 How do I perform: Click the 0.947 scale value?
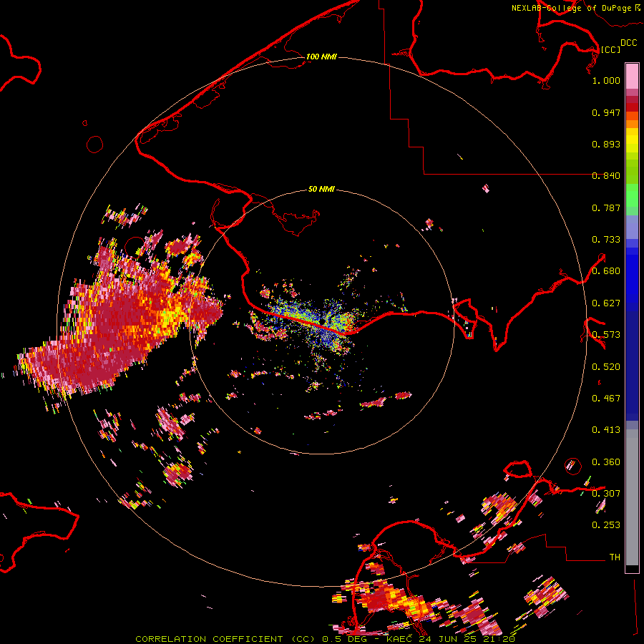[606, 112]
